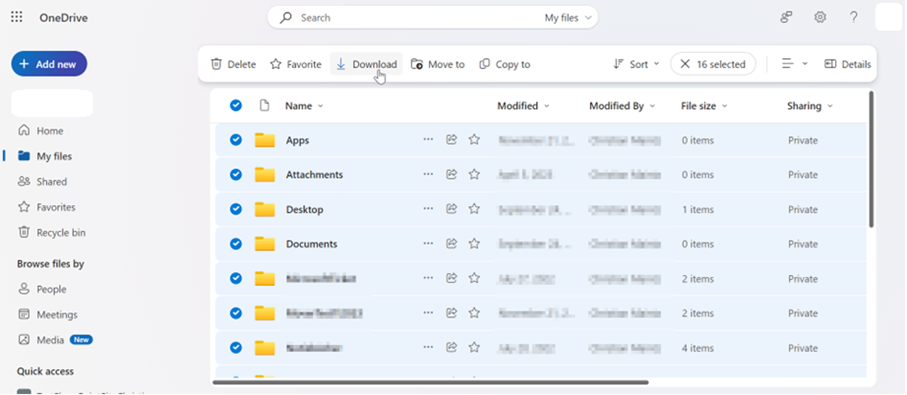This screenshot has width=907, height=395.
Task: Click the People person icon
Action: click(24, 289)
